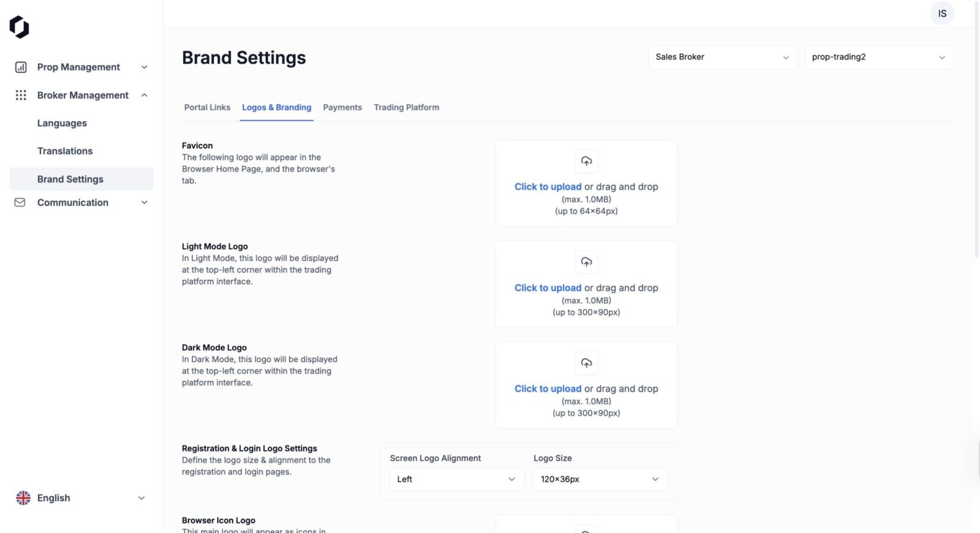This screenshot has height=533, width=980.
Task: Click the UK flag language icon
Action: (23, 498)
